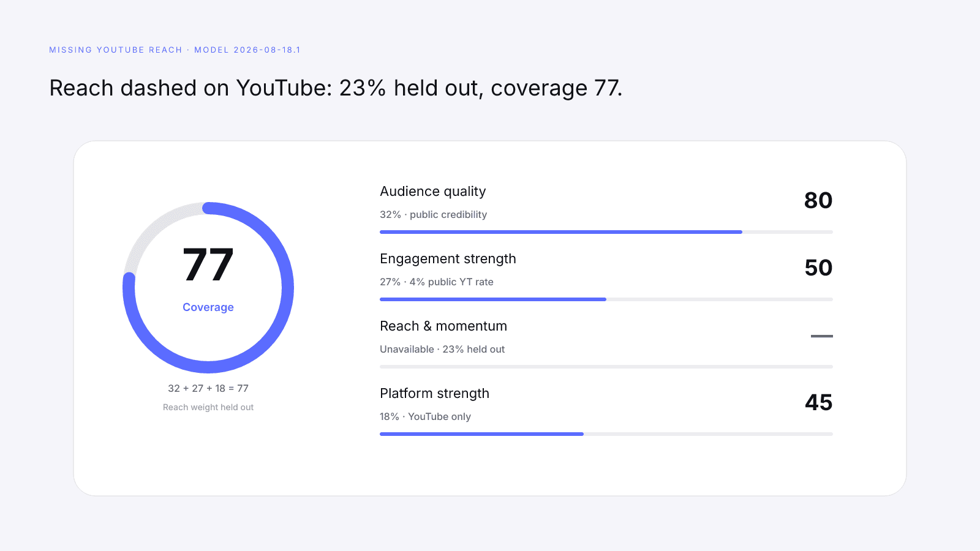Select the 'Audience quality' heading
This screenshot has height=551, width=980.
(433, 192)
